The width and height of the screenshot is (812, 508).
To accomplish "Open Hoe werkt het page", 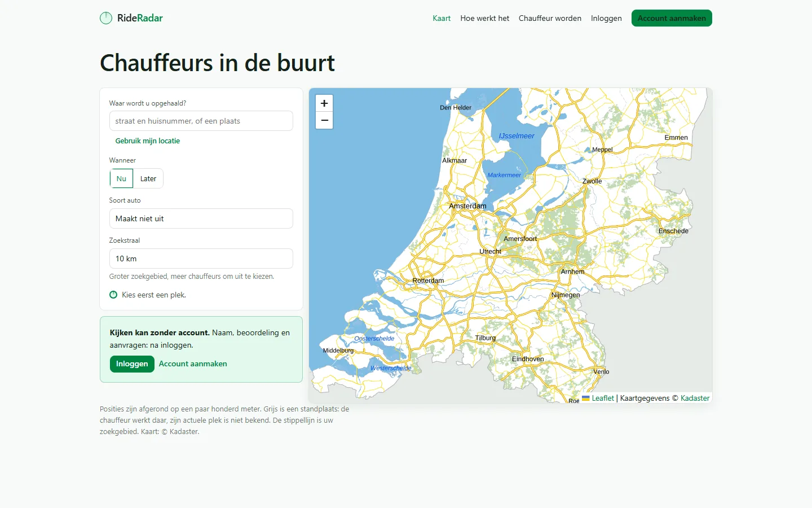I will [x=484, y=18].
